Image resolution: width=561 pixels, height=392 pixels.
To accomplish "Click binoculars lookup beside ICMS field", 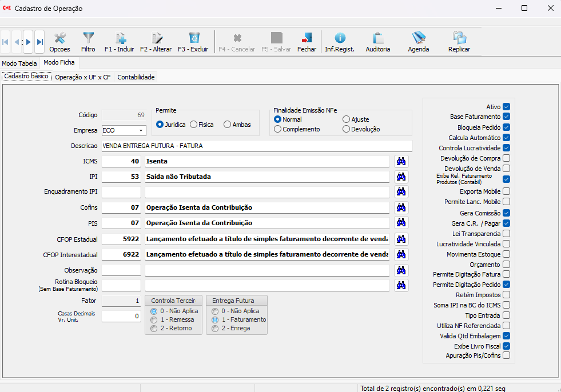I will 401,161.
